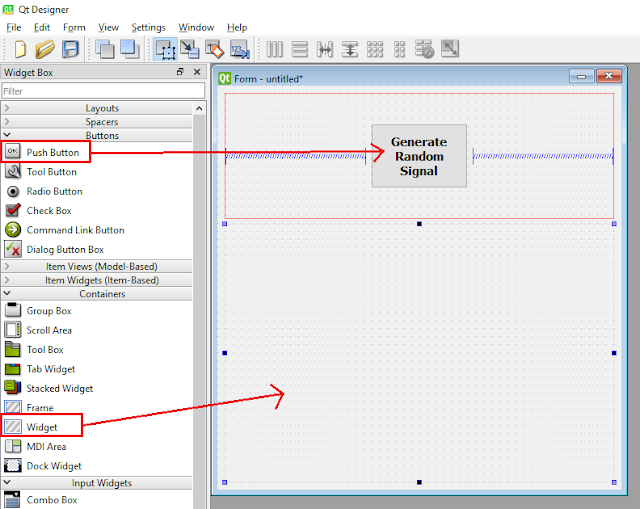This screenshot has height=509, width=640.
Task: Expand the Layouts category
Action: pos(97,108)
